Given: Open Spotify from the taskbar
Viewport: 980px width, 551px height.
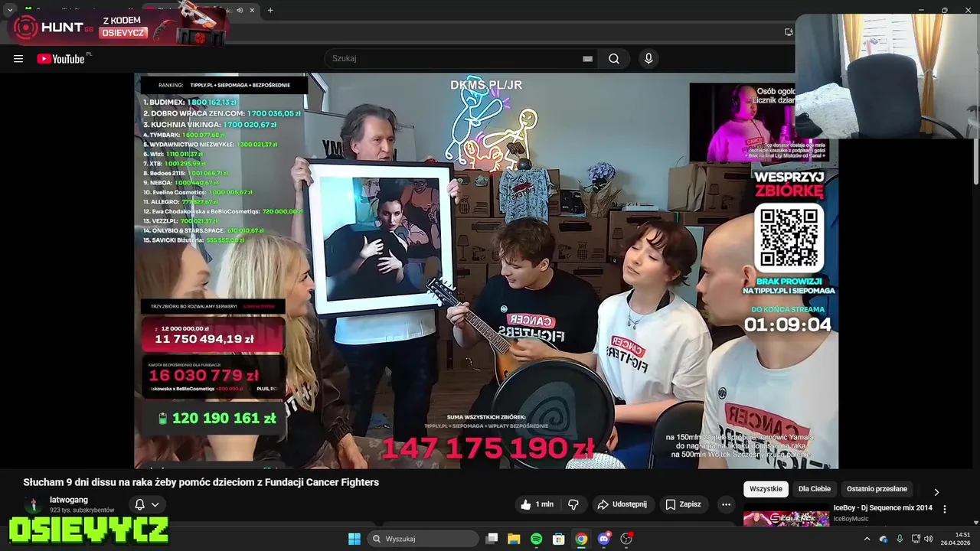Looking at the screenshot, I should click(x=536, y=539).
